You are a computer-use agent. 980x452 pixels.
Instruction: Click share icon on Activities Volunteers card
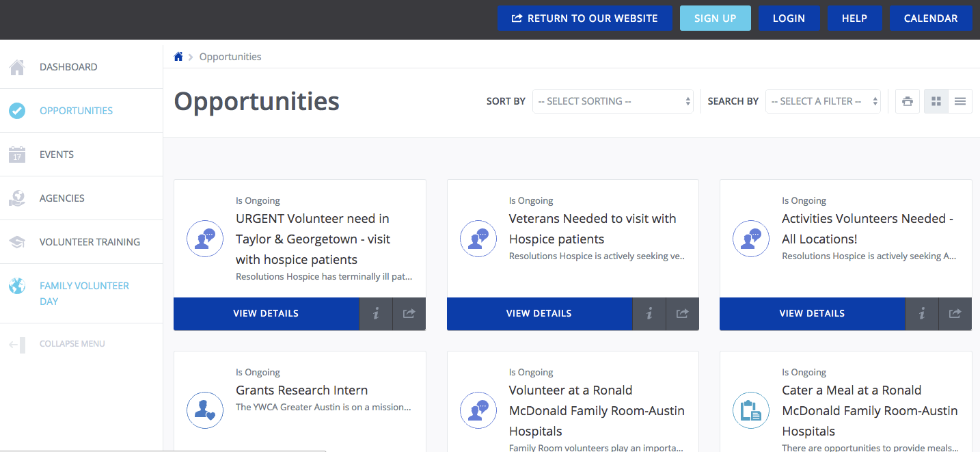[955, 314]
